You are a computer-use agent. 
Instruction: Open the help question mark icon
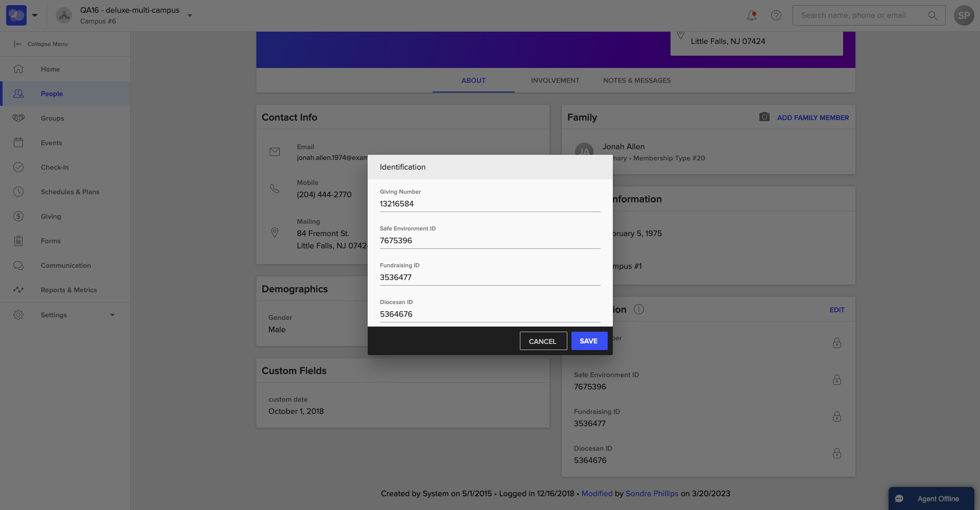point(776,15)
